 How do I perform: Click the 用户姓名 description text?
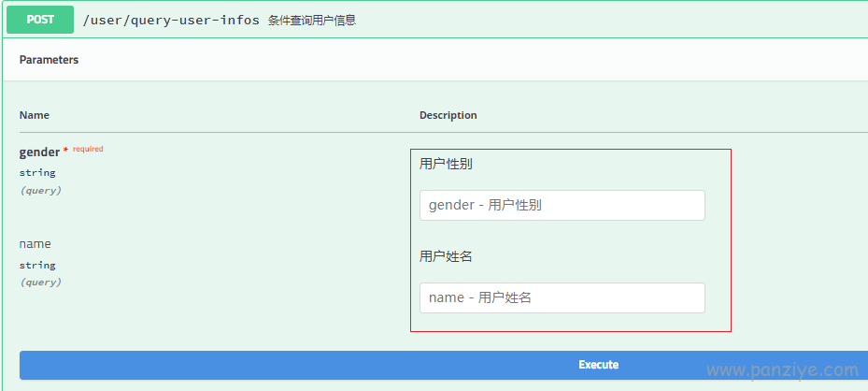[446, 257]
